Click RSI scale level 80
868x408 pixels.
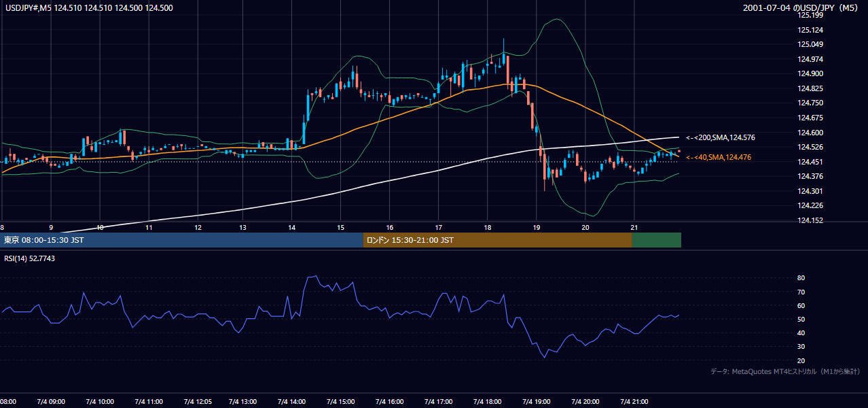pyautogui.click(x=801, y=278)
